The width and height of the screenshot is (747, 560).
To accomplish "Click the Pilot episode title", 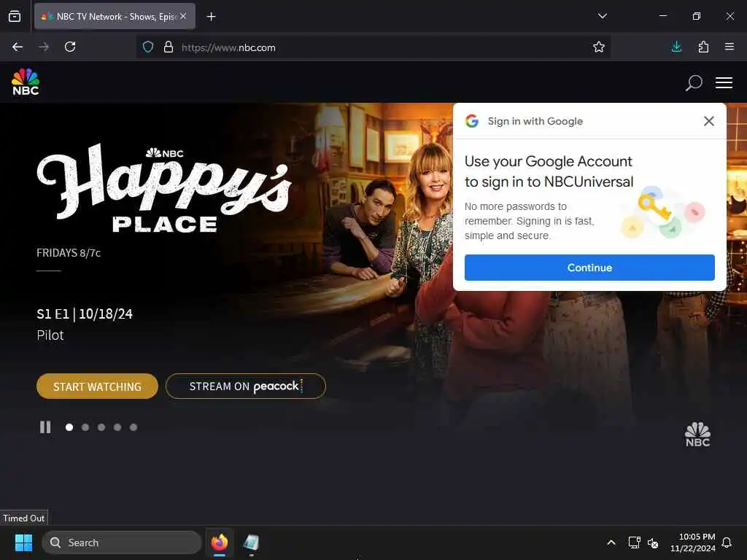I will (50, 335).
